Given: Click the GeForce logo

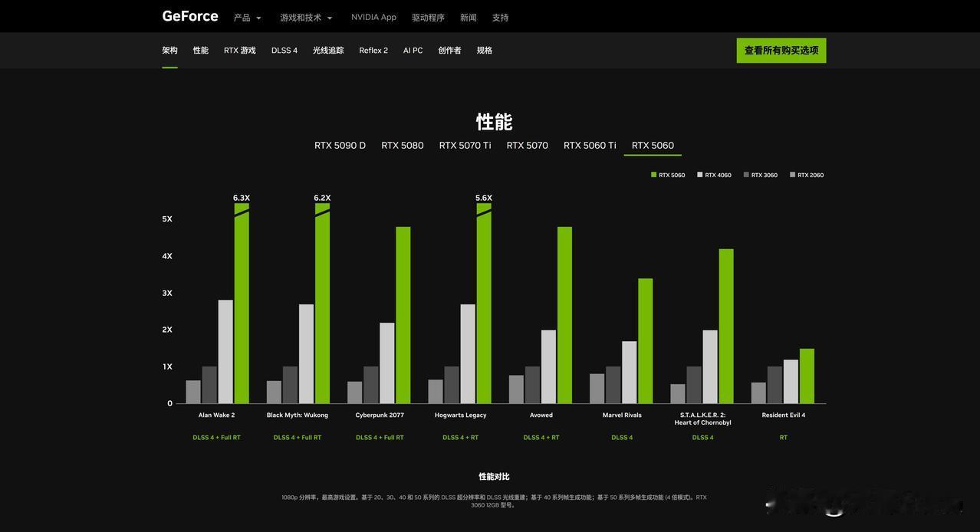Looking at the screenshot, I should pyautogui.click(x=190, y=16).
